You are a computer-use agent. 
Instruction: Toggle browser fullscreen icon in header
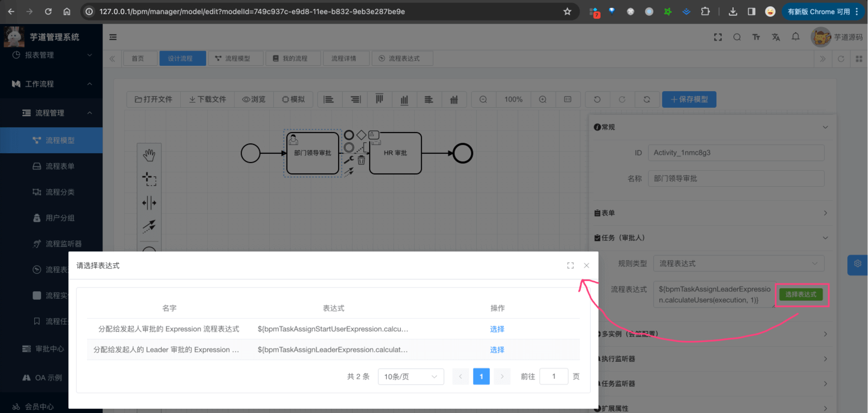(x=718, y=37)
